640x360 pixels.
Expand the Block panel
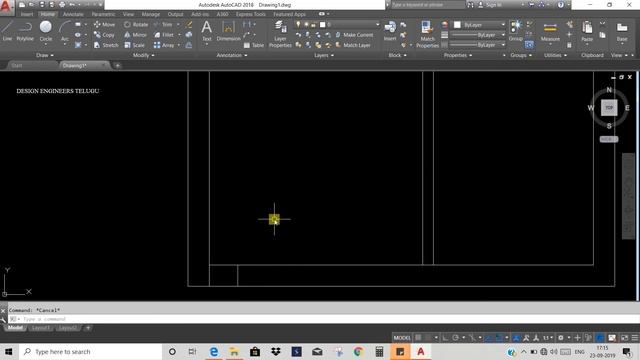397,56
